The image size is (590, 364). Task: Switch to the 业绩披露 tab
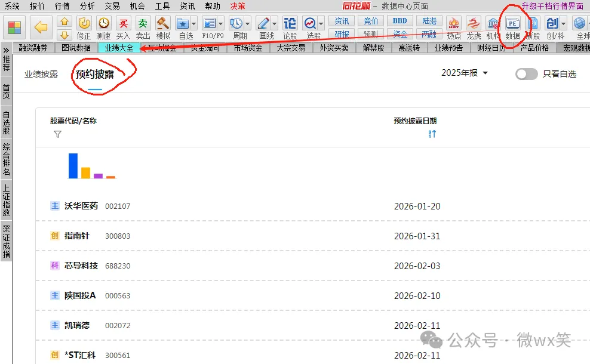[x=41, y=75]
